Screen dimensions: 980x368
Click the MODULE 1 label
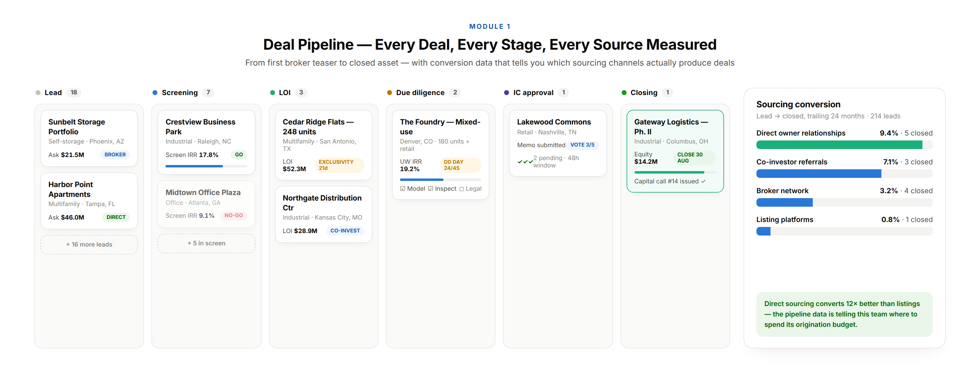point(490,27)
